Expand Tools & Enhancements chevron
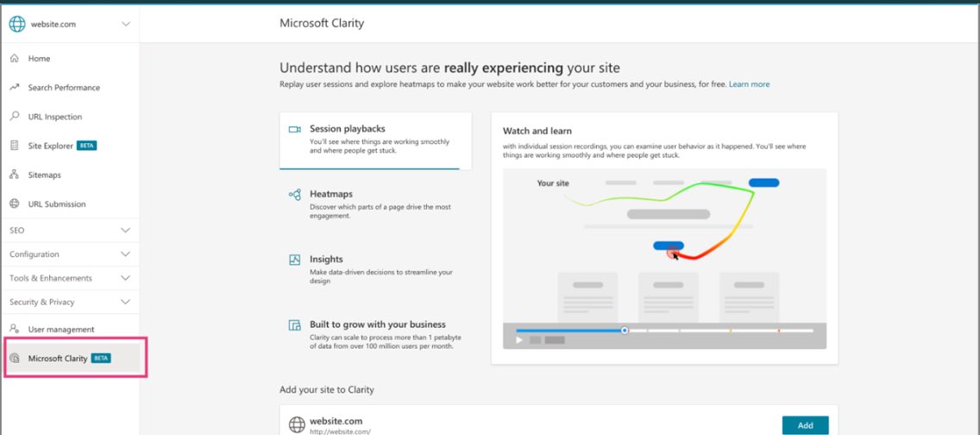This screenshot has width=980, height=435. click(x=126, y=278)
